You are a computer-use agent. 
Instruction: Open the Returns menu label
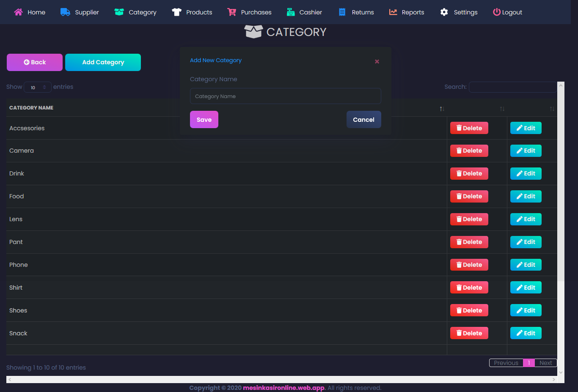point(363,12)
